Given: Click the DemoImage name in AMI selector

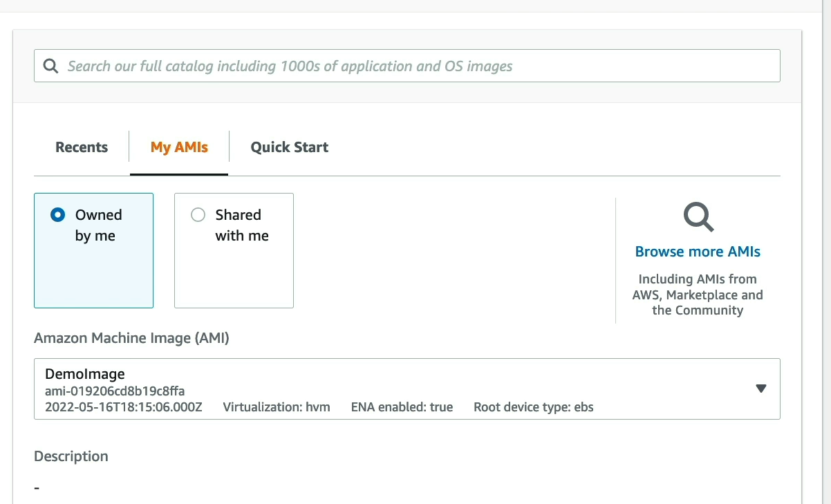Looking at the screenshot, I should 85,374.
